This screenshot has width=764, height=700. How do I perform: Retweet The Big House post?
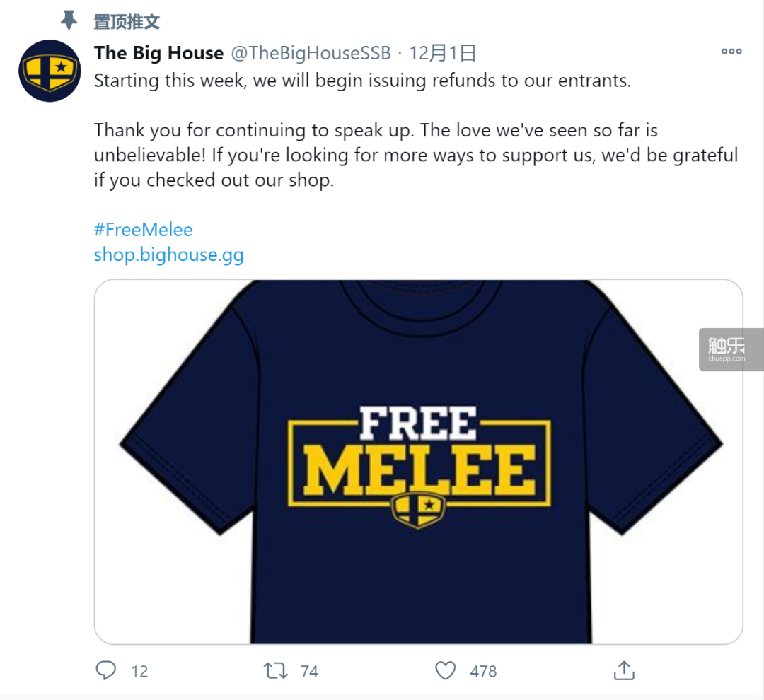pos(275,670)
